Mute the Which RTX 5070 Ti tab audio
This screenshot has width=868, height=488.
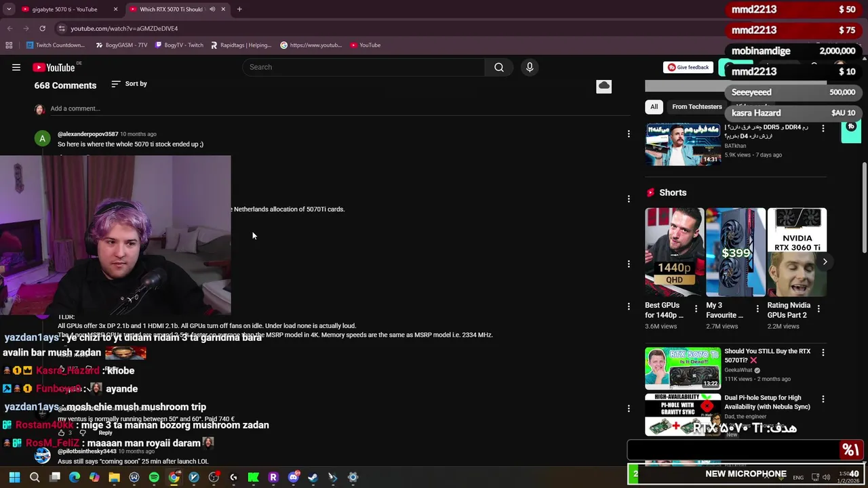(212, 9)
